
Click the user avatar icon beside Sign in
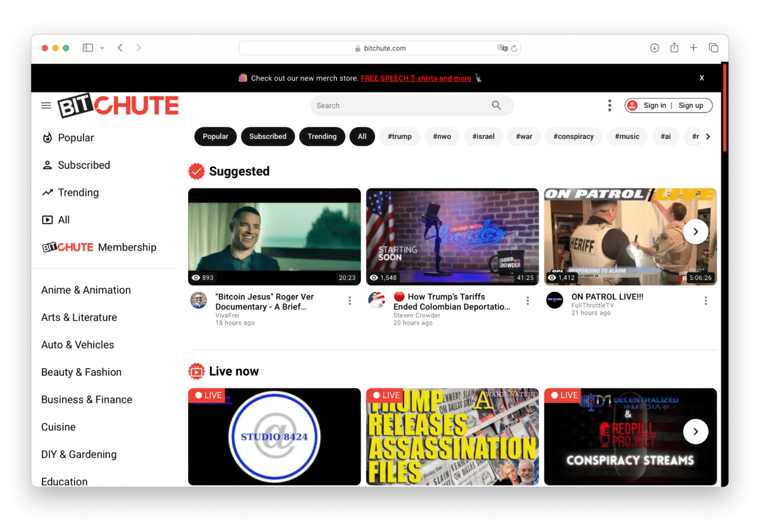tap(632, 105)
